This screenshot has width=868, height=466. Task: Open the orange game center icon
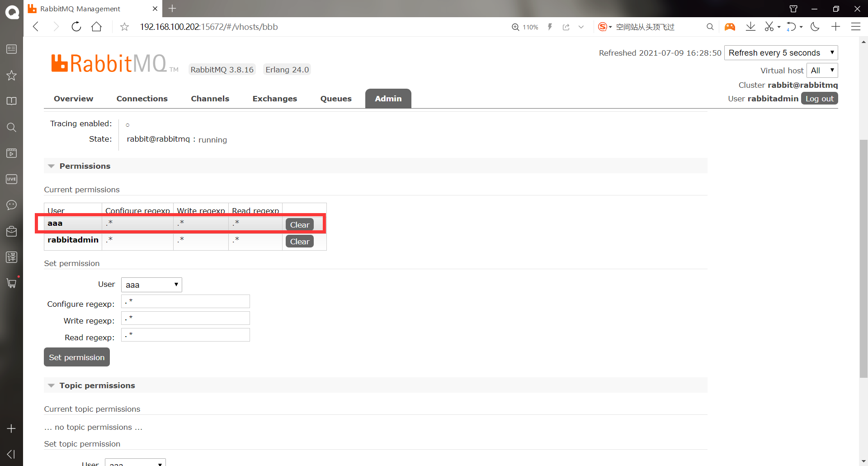pyautogui.click(x=730, y=27)
